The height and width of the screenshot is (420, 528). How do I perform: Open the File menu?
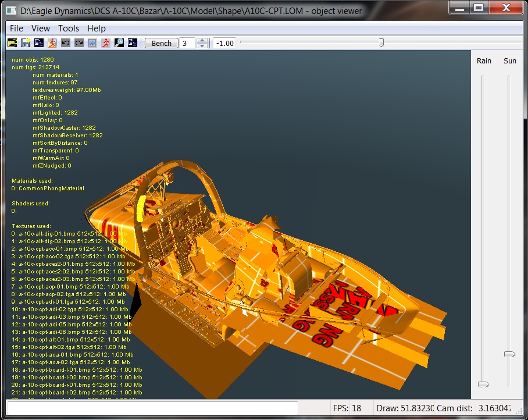pos(16,29)
